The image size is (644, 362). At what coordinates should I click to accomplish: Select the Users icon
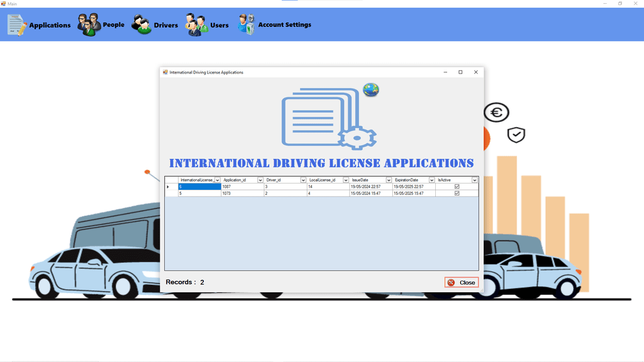click(196, 25)
